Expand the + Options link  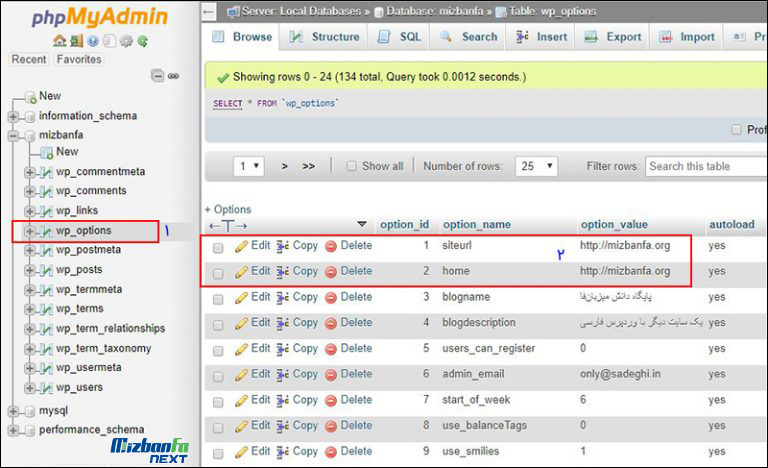point(228,209)
